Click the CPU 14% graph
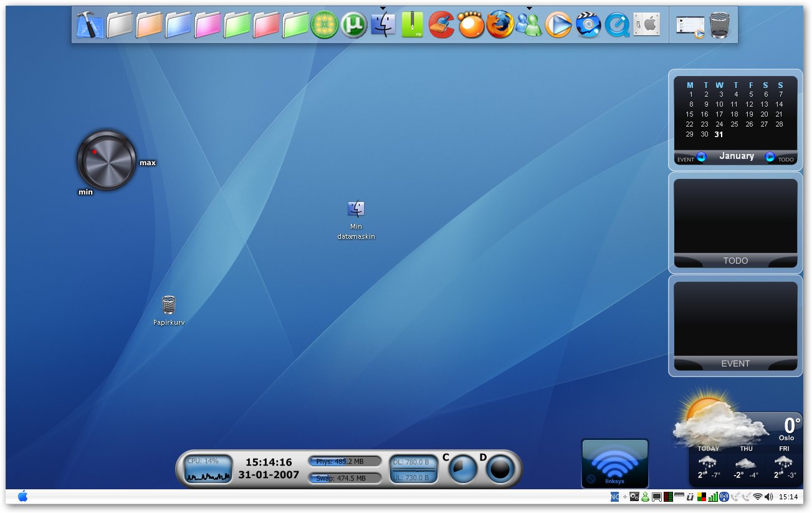812x513 pixels. [209, 469]
